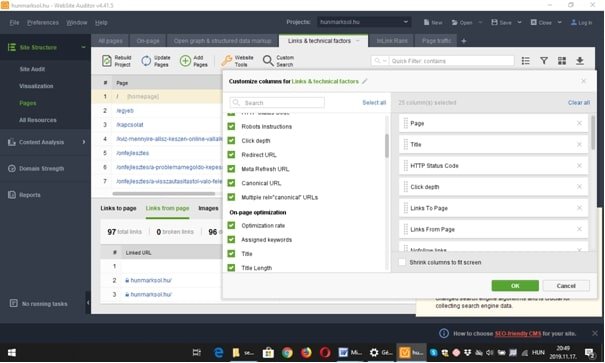Open Reports in sidebar
Screen dimensions: 605x363
[x=29, y=195]
